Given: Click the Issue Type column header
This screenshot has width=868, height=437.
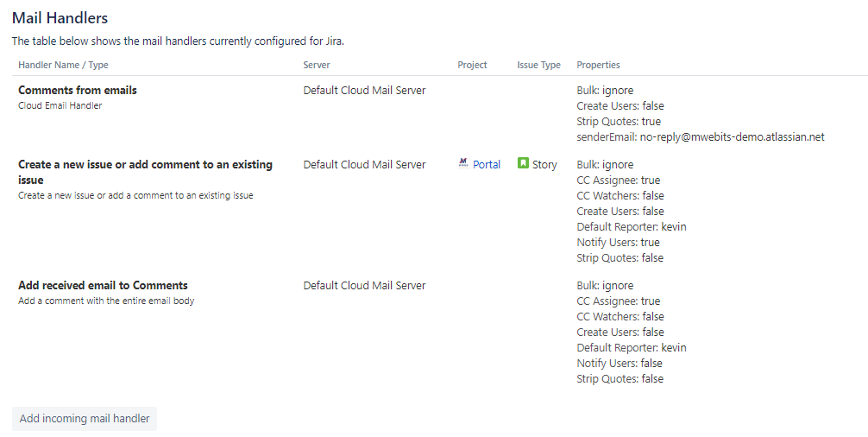Looking at the screenshot, I should click(539, 65).
